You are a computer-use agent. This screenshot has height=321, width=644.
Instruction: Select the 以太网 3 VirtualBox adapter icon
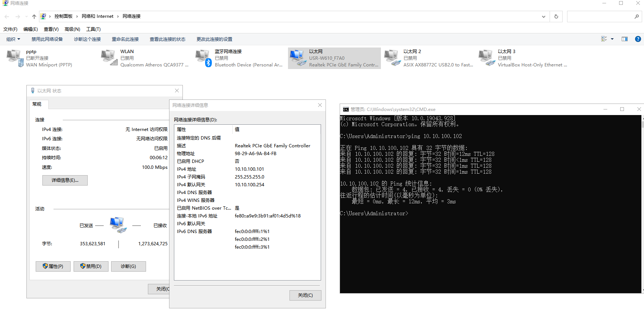[487, 58]
